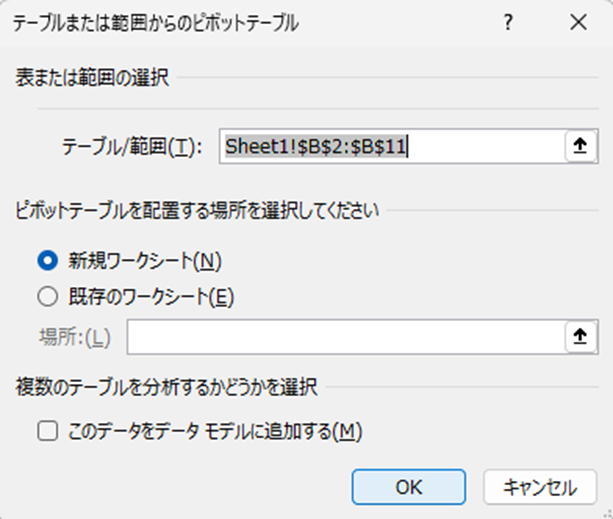Click the キャンセル button
Image resolution: width=613 pixels, height=519 pixels.
540,487
